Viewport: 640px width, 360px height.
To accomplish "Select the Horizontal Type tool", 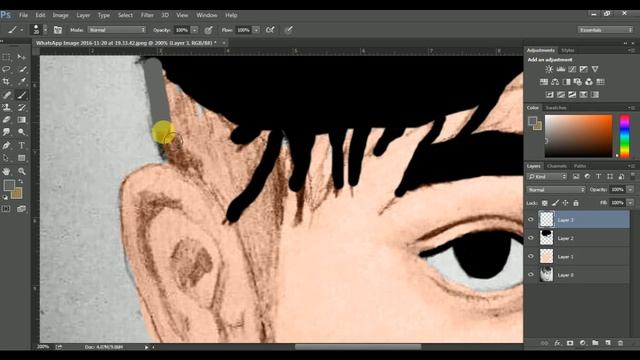I will click(x=22, y=145).
